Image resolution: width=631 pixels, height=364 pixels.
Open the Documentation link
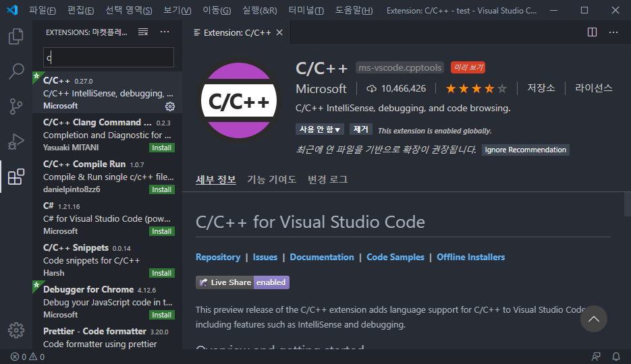(322, 257)
